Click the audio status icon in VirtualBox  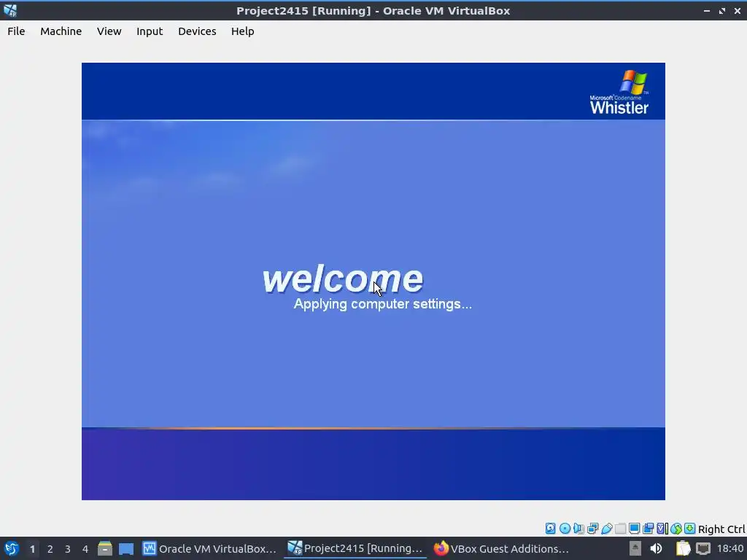coord(578,529)
